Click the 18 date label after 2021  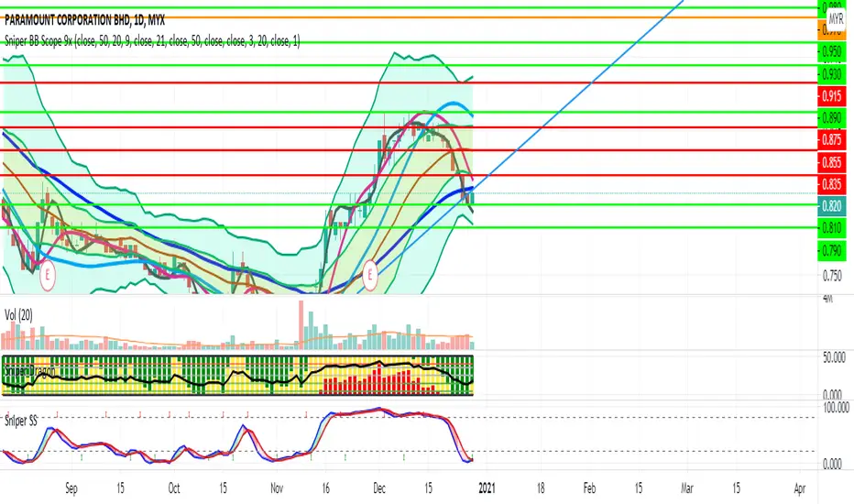(541, 488)
